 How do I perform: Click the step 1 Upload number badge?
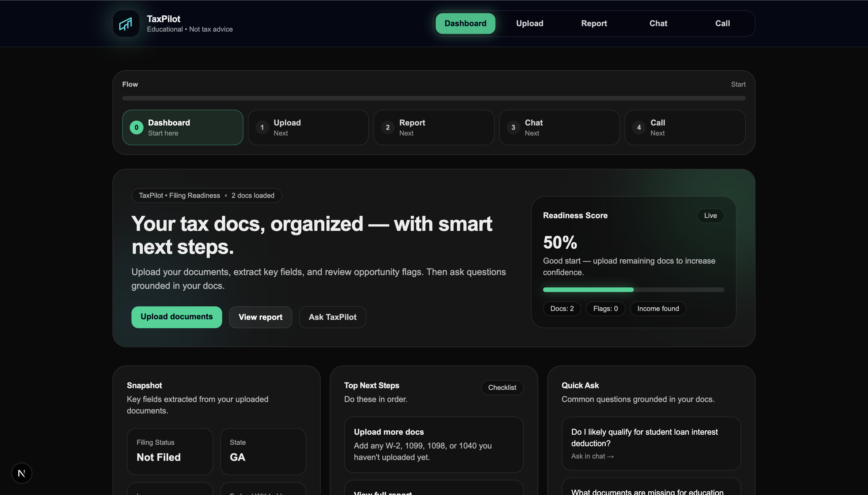tap(262, 127)
